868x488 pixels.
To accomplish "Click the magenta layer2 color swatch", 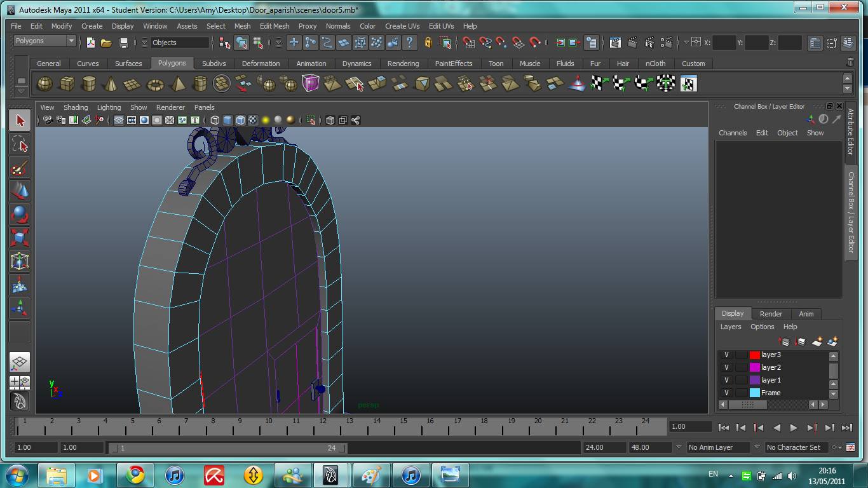I will coord(754,367).
